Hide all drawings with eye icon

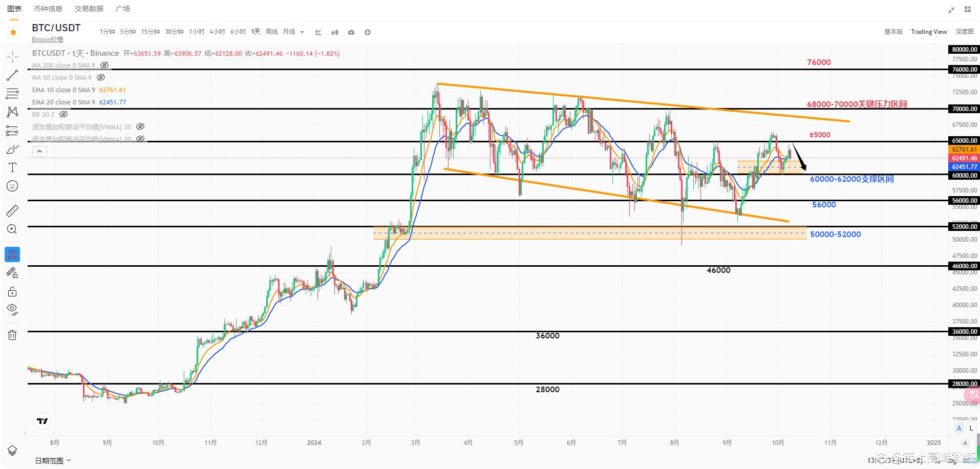pos(12,309)
